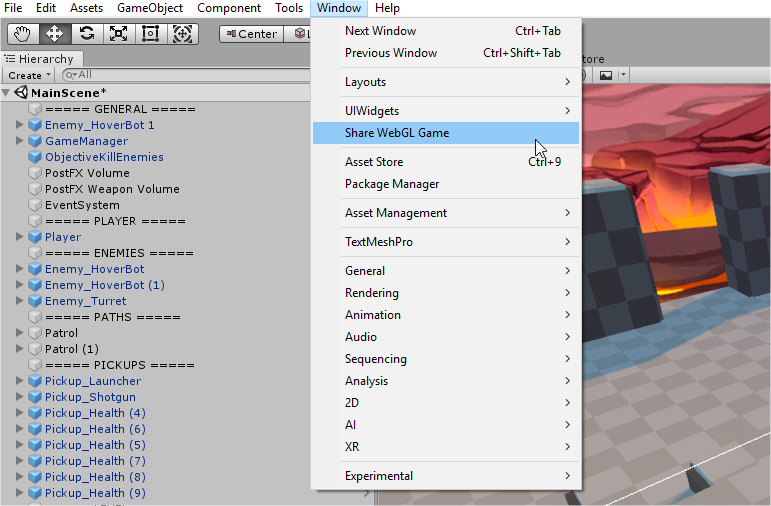Click the scene effects image icon
Viewport: 771px width, 506px height.
[x=606, y=75]
